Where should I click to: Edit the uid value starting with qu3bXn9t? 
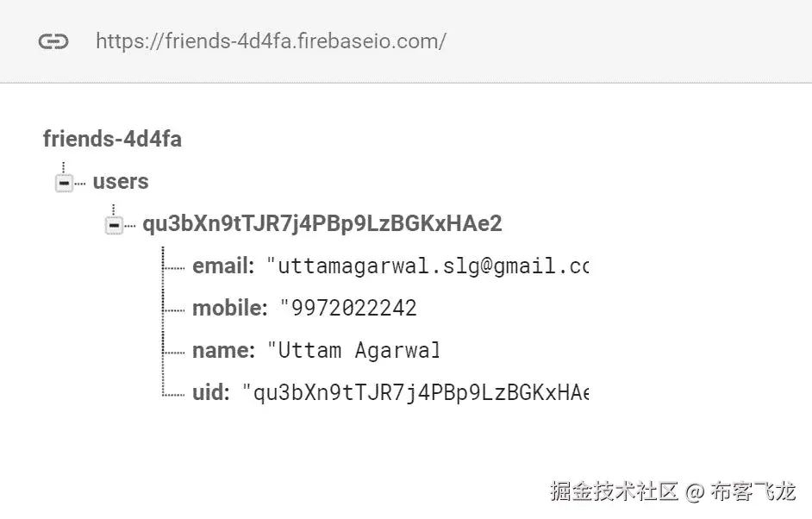pos(415,392)
